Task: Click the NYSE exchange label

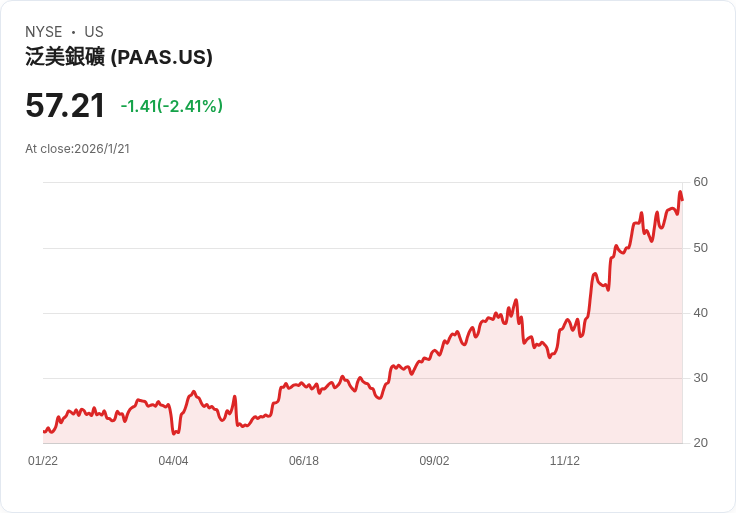Action: [44, 32]
